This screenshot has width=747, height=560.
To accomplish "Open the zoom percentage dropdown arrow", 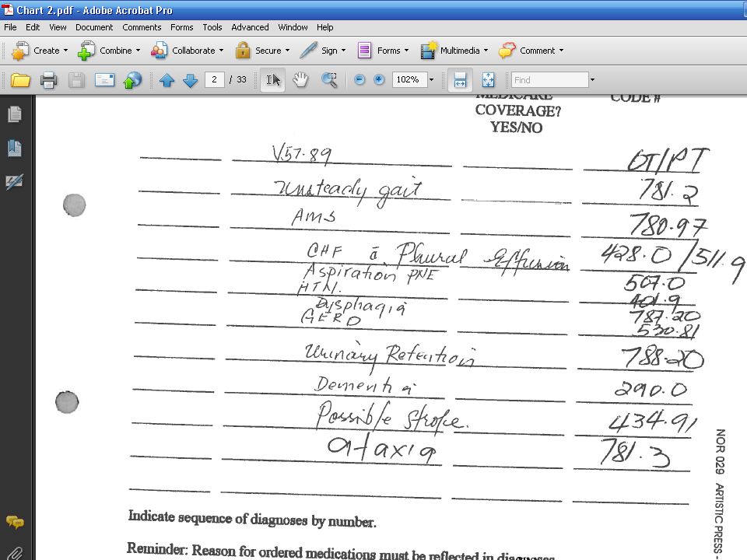I will click(x=431, y=80).
